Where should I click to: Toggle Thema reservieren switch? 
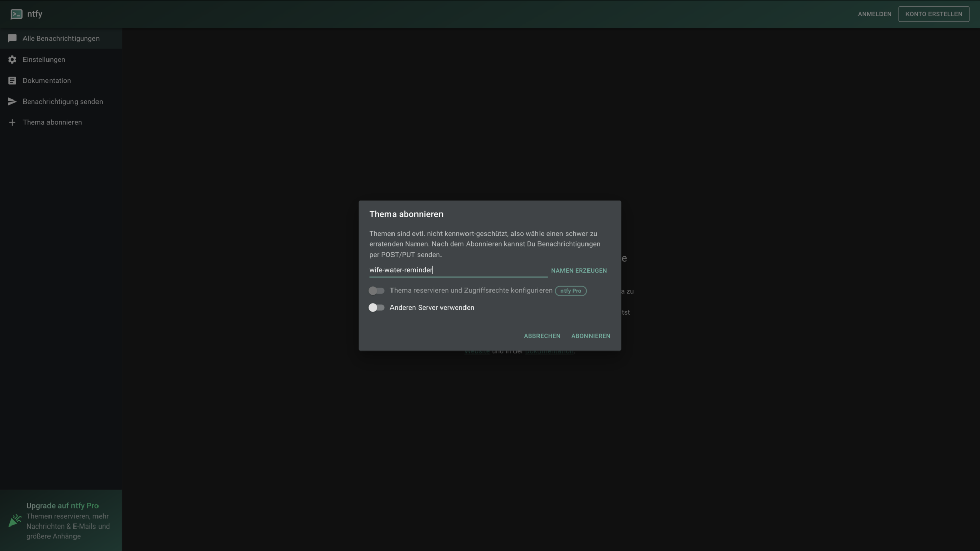(x=376, y=291)
